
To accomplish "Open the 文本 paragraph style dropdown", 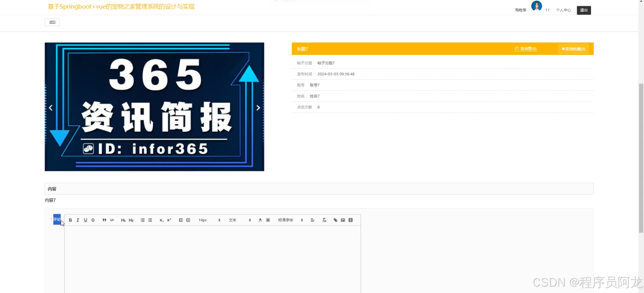I will pos(239,220).
